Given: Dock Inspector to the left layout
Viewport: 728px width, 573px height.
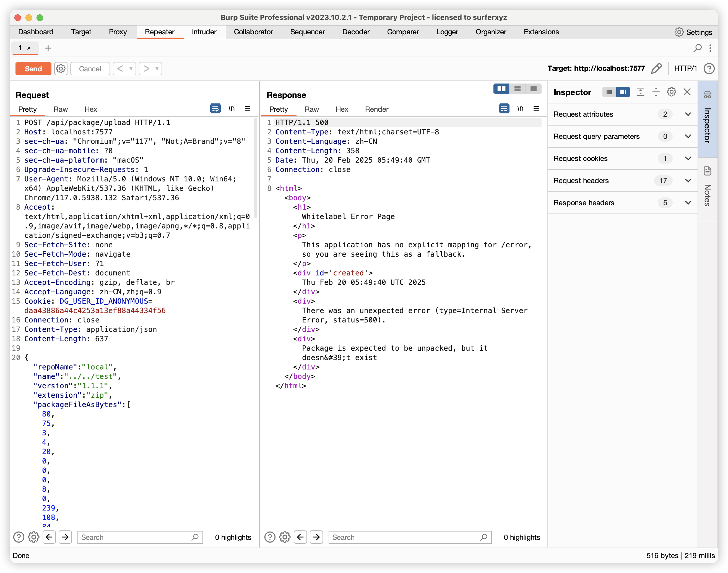Looking at the screenshot, I should point(609,92).
